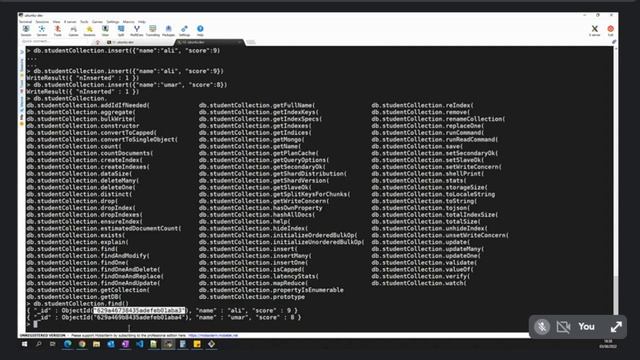This screenshot has height=360, width=640.
Task: Close the active ubuntu-dev terminal tab
Action: (x=239, y=42)
